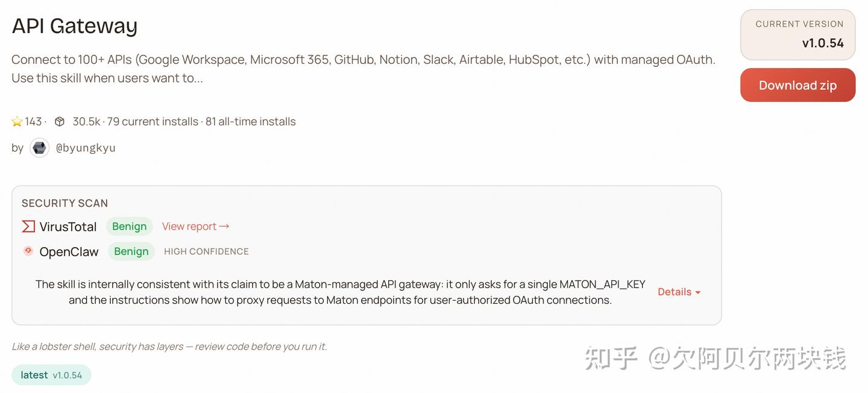
Task: Click the OpenClaw Benign badge
Action: [131, 251]
